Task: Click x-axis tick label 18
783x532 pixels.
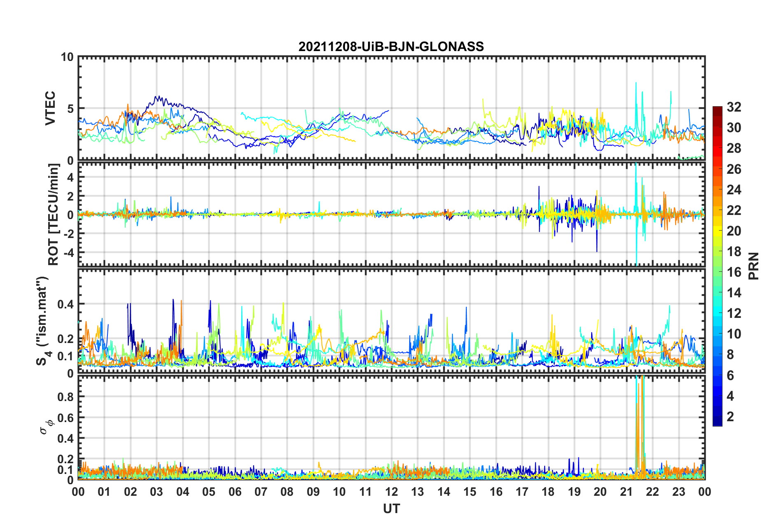Action: 548,492
